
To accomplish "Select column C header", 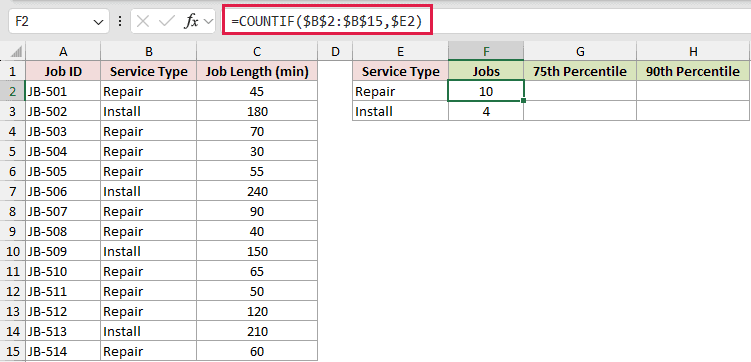I will tap(257, 51).
